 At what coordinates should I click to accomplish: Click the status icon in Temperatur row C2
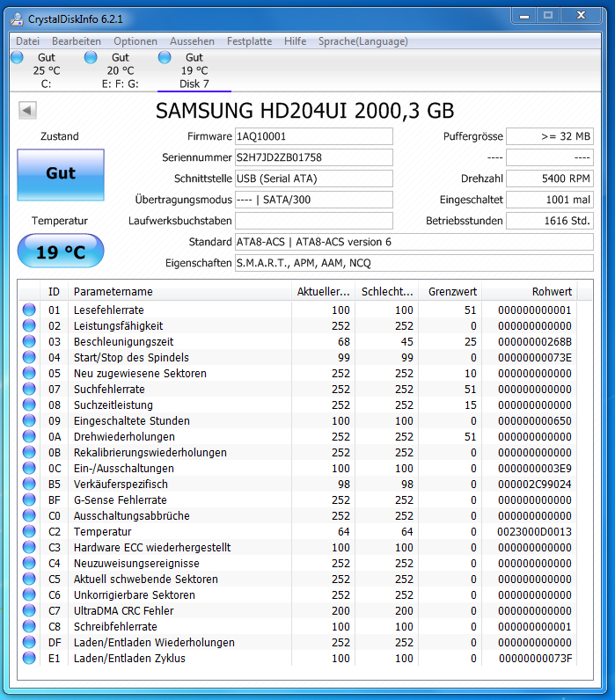point(29,531)
